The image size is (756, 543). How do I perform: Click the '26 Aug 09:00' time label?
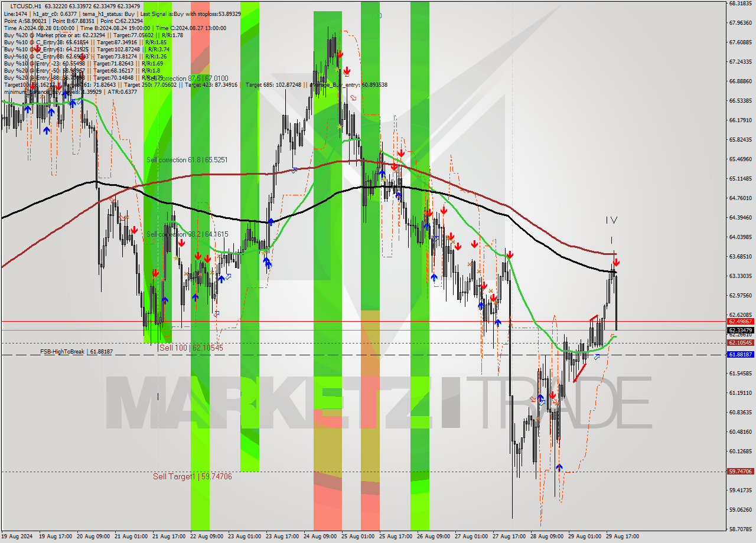click(433, 537)
